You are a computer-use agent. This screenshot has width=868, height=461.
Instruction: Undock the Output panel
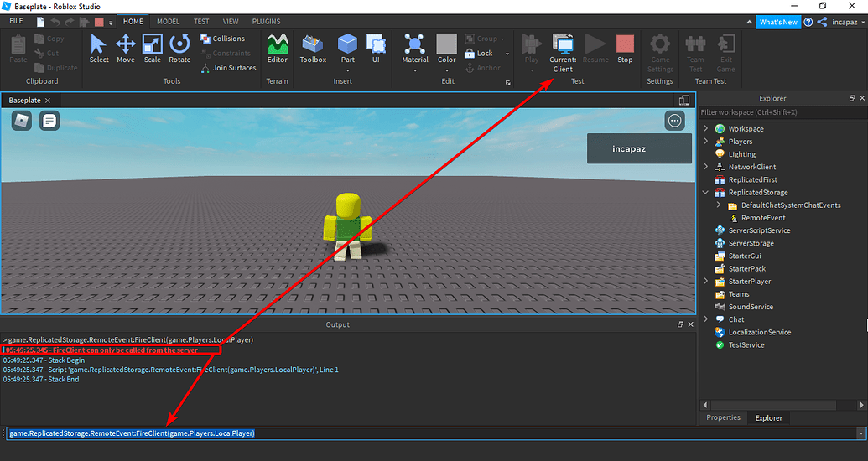tap(680, 324)
